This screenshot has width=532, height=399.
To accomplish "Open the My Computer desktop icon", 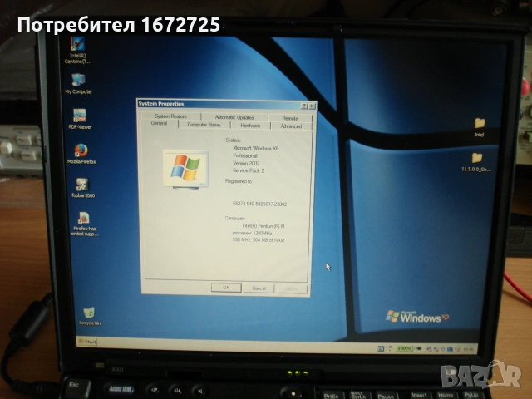I will point(78,84).
